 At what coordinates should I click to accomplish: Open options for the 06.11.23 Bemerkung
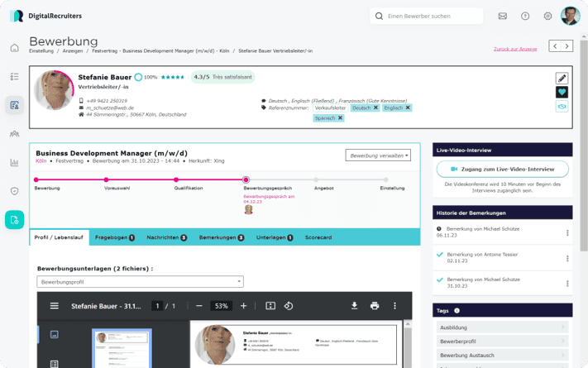(x=567, y=233)
